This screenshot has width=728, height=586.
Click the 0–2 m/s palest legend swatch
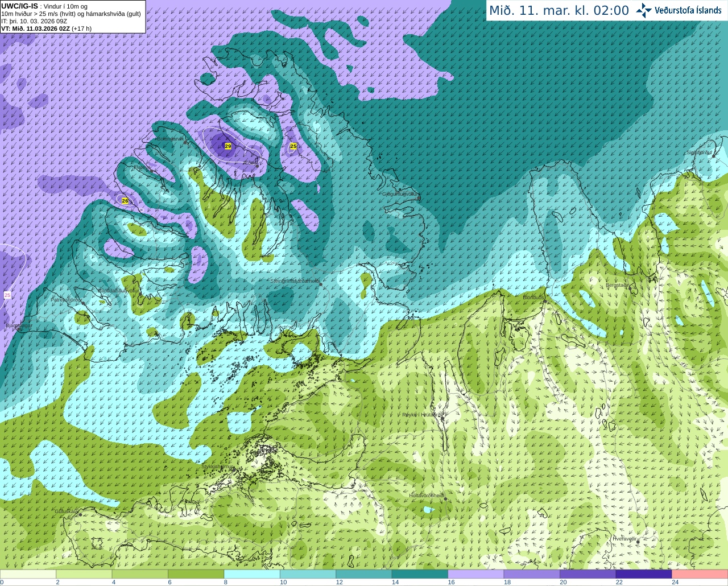[x=28, y=574]
